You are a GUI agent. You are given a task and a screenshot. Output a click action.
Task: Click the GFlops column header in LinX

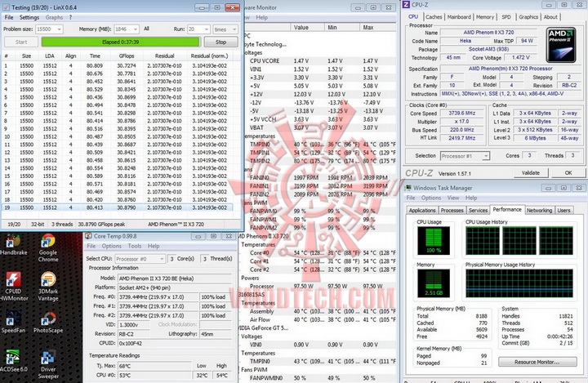point(127,56)
